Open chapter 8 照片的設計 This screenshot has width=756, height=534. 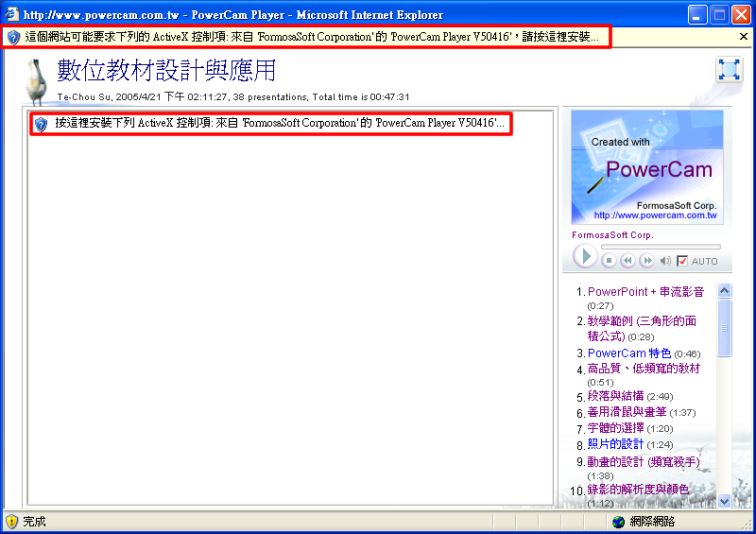click(x=615, y=444)
